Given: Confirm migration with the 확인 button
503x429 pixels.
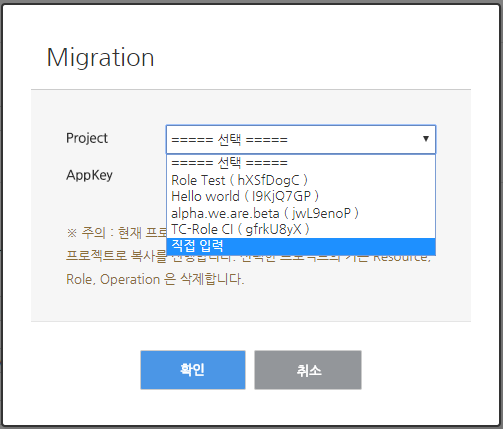Looking at the screenshot, I should point(193,370).
